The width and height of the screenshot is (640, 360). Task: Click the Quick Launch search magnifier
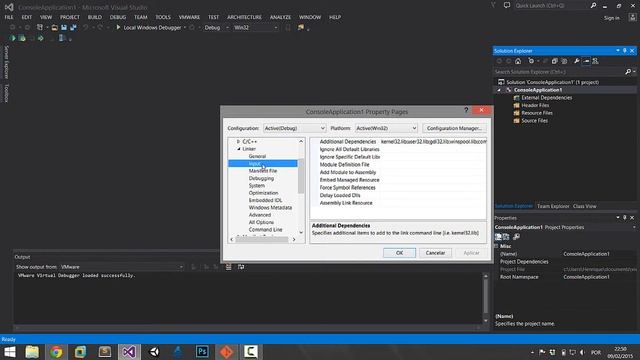(x=593, y=5)
